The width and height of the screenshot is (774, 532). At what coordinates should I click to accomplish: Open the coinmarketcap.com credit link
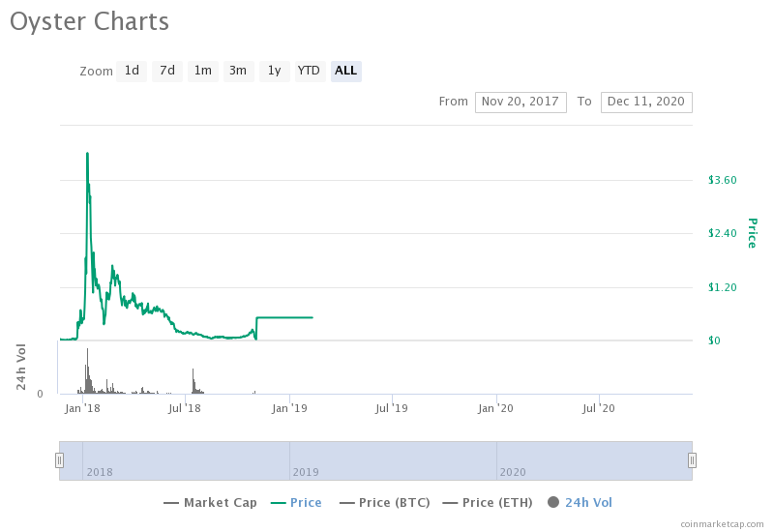pos(721,523)
